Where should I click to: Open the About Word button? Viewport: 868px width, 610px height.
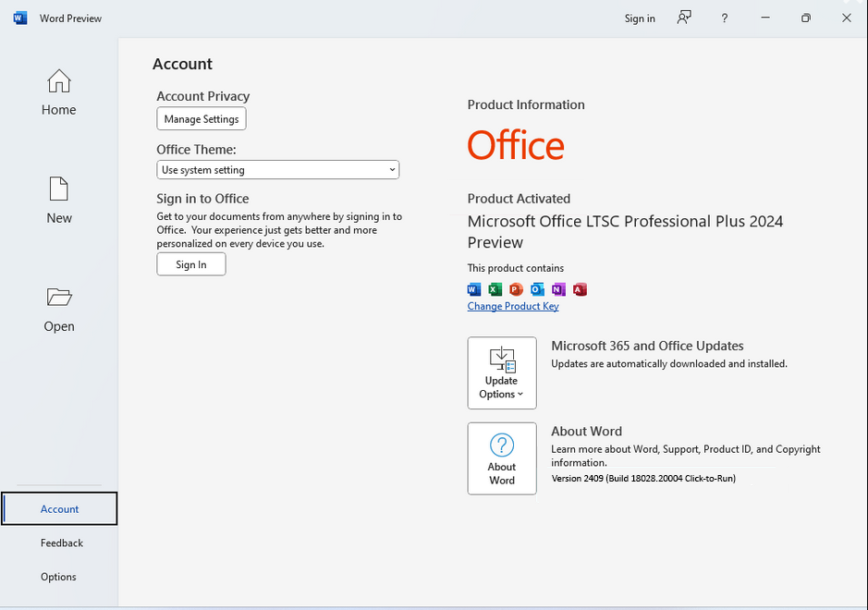(502, 458)
